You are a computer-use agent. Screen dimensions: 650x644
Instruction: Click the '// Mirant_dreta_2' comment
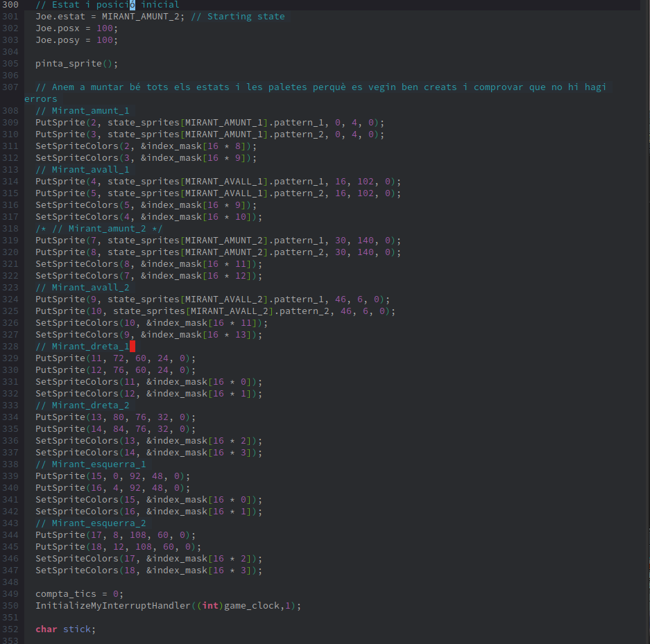coord(83,406)
